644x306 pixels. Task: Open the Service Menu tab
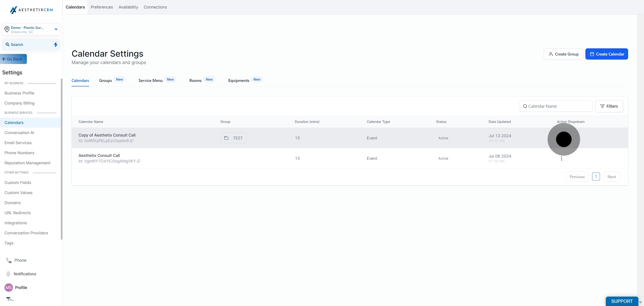150,81
